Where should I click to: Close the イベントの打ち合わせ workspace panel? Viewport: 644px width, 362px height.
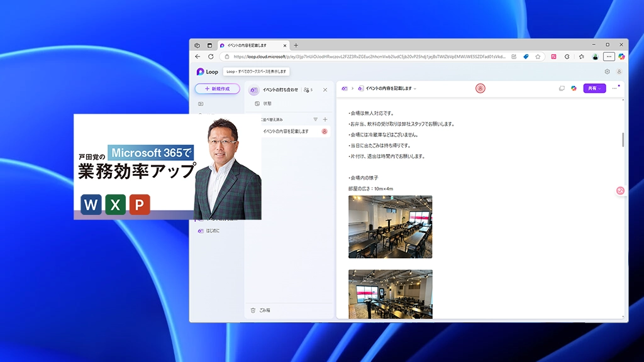pos(325,90)
